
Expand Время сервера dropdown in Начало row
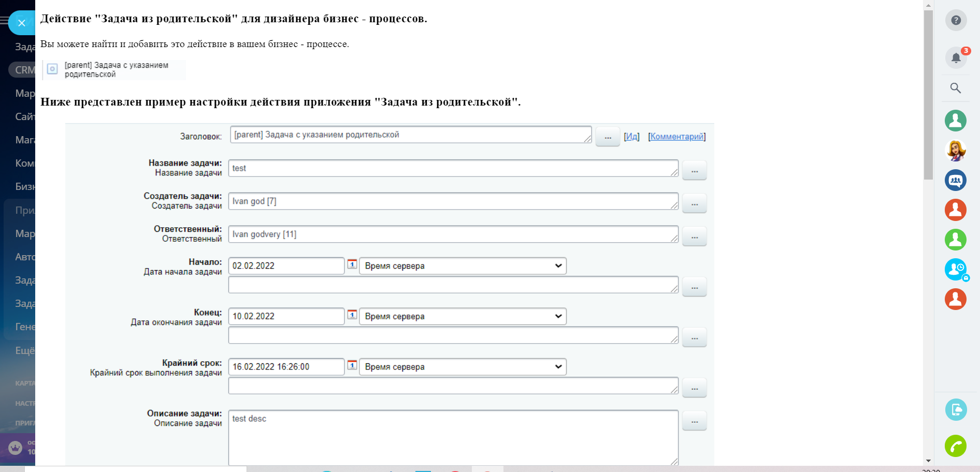(x=463, y=266)
